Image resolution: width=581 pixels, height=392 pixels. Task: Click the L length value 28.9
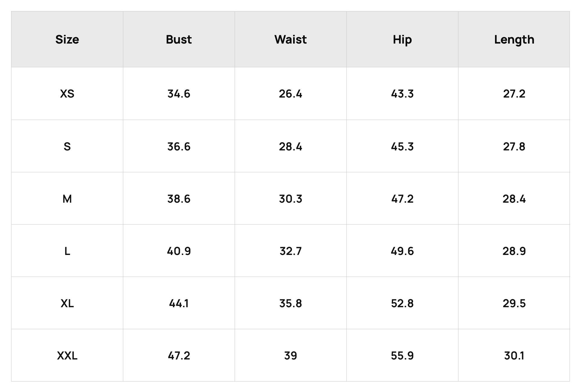pos(514,251)
